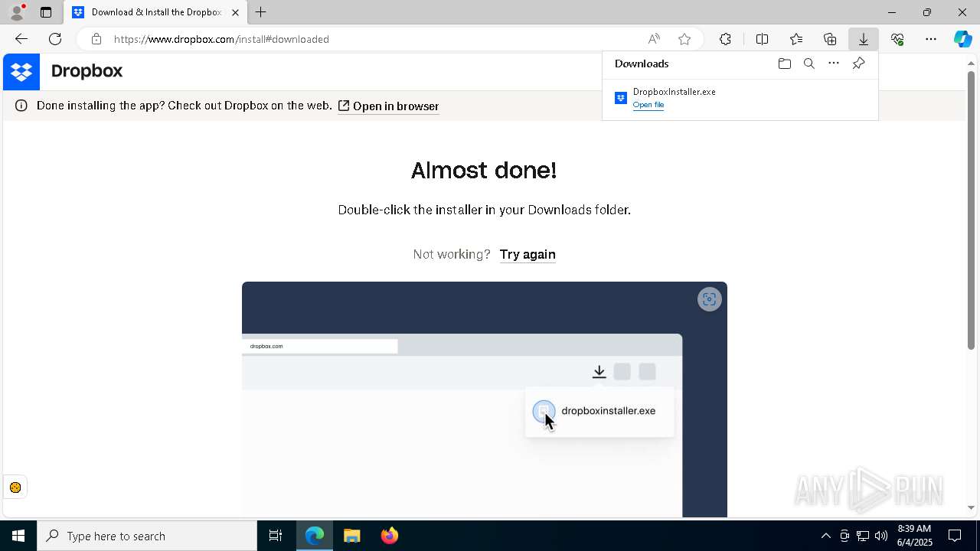Click the Edge profile avatar icon
The image size is (980, 551).
click(x=16, y=12)
